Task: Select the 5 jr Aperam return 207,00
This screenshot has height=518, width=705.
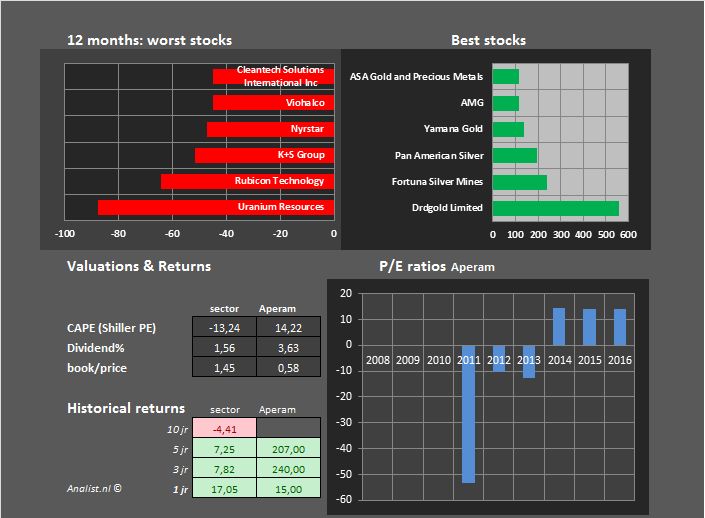Action: [289, 448]
